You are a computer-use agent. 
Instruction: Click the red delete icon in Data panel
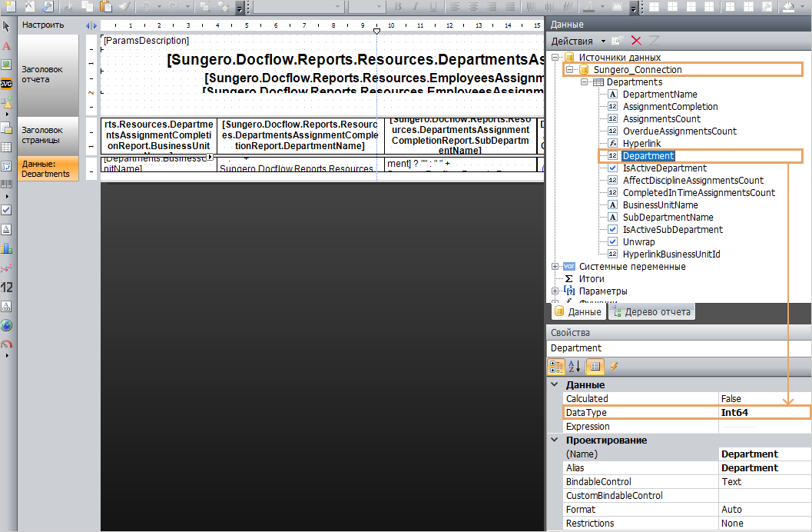pos(636,41)
